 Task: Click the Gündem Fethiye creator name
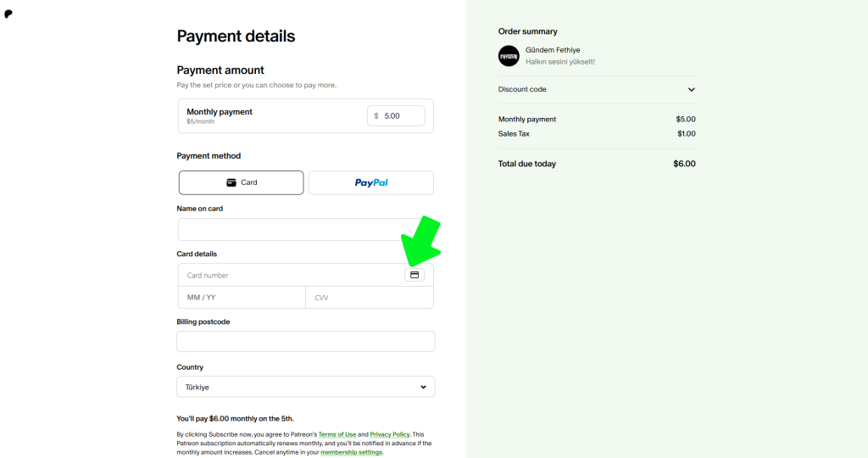[553, 50]
